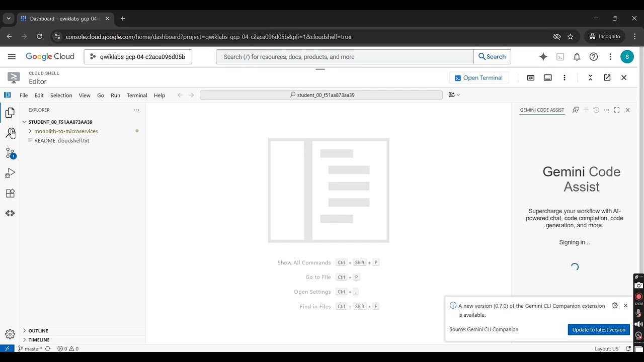Synchronize changes in status bar
Viewport: 644px width, 362px height.
click(x=48, y=348)
